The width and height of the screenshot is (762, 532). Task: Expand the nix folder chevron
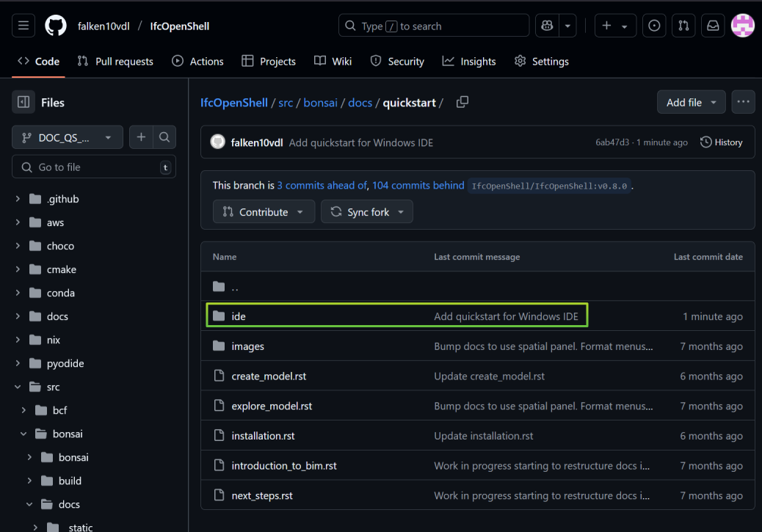tap(18, 340)
